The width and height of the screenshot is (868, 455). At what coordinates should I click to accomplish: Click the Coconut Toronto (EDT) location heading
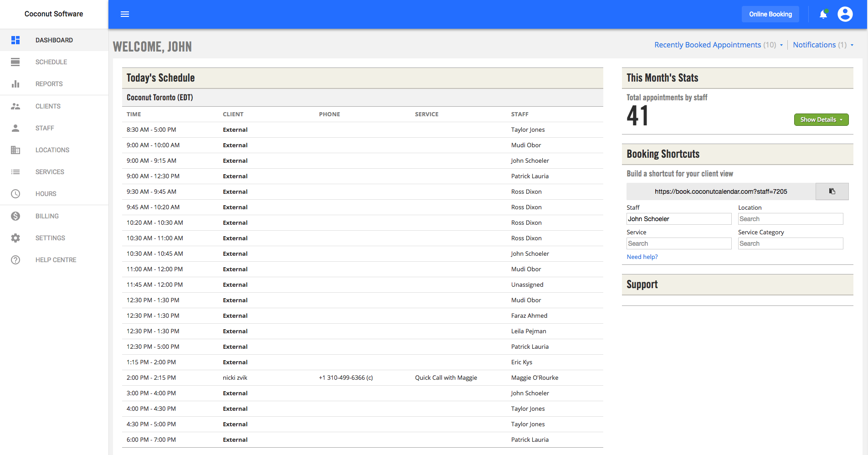(160, 98)
